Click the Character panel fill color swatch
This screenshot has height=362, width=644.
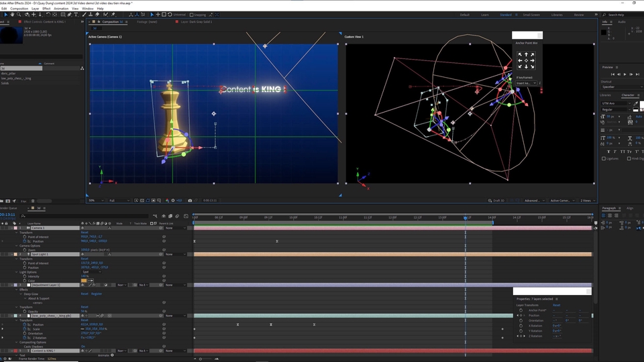pyautogui.click(x=641, y=105)
